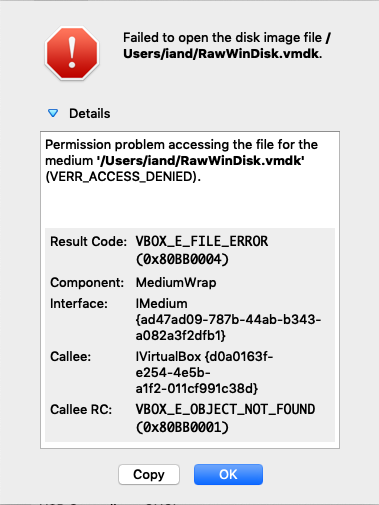Click the IMedium interface GUID value
379x505 pixels.
228,319
